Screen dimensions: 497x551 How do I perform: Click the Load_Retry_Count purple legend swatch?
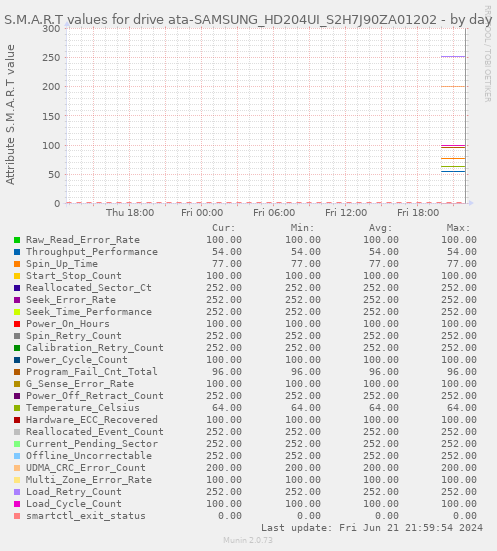coord(17,492)
